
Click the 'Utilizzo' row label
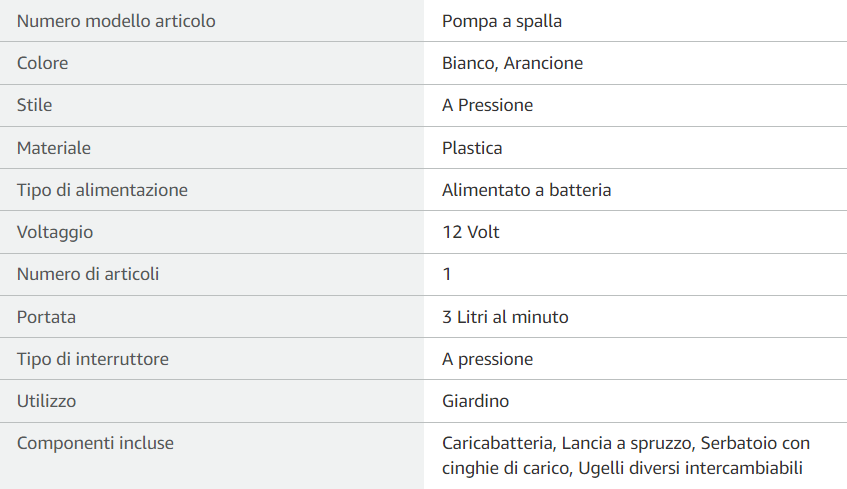click(47, 401)
